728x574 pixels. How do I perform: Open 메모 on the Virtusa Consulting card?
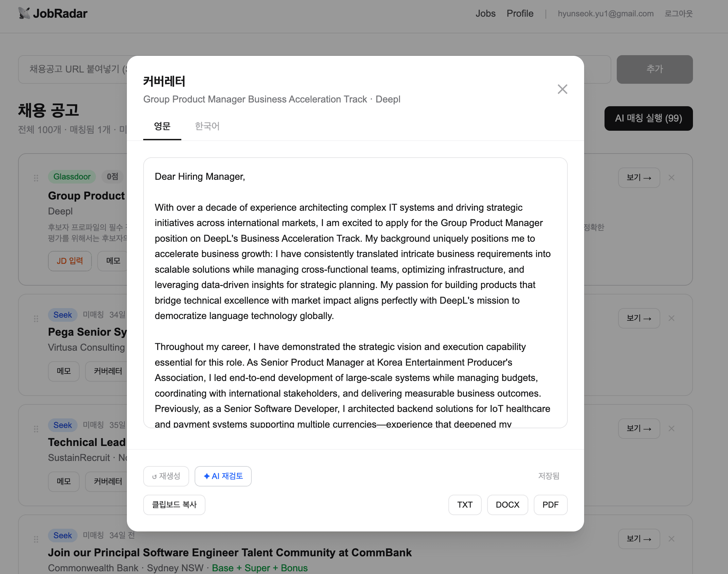[x=64, y=371]
